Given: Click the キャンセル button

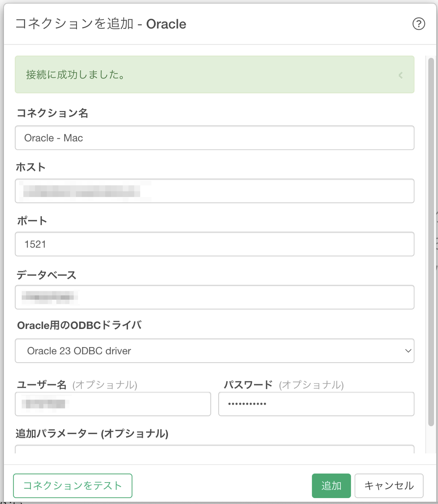Looking at the screenshot, I should (x=389, y=486).
